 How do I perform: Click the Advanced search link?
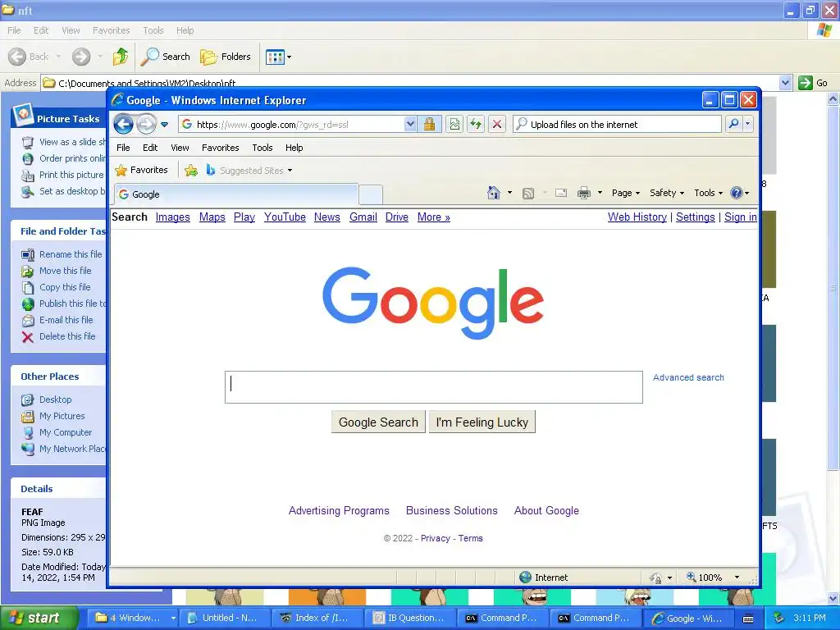(688, 377)
